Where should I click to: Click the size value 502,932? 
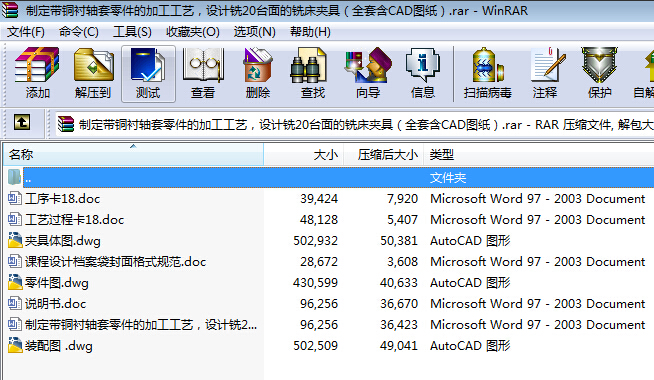coord(315,241)
